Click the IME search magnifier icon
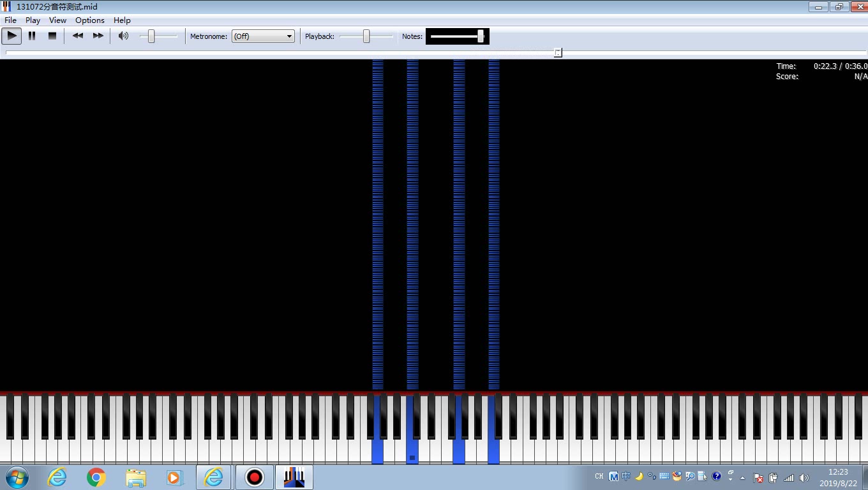Image resolution: width=868 pixels, height=490 pixels. coord(690,477)
